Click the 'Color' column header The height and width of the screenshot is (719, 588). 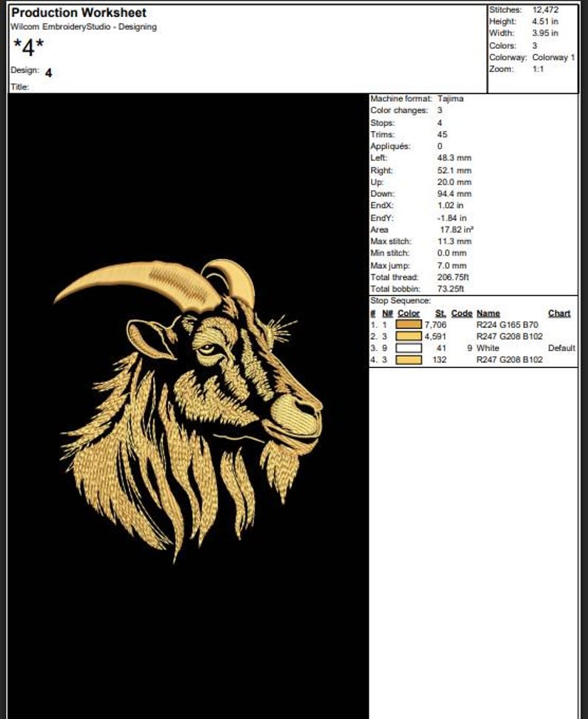[409, 313]
